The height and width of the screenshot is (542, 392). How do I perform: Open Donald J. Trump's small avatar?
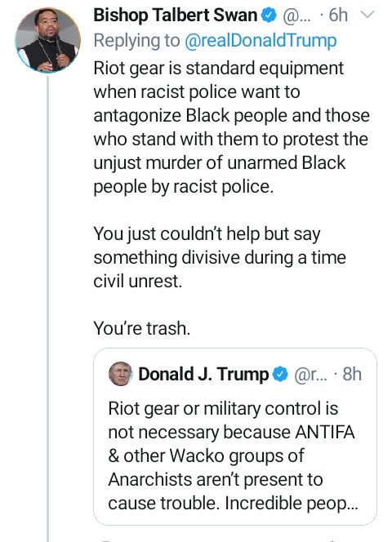[x=120, y=374]
